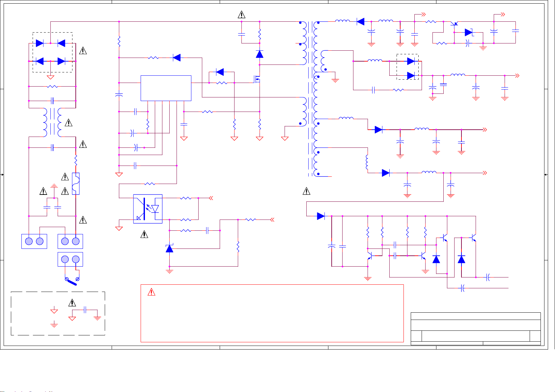Select the diode above the MOSFET
Image resolution: width=555 pixels, height=392 pixels.
260,54
